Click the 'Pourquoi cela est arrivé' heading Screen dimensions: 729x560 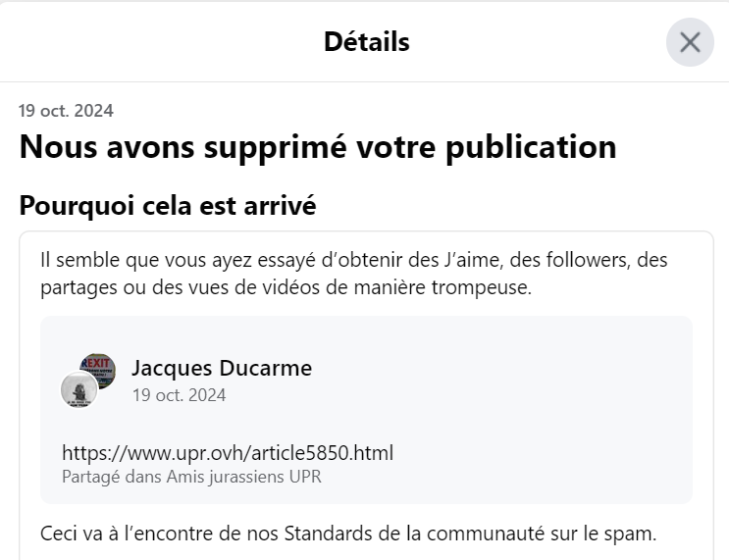point(168,205)
